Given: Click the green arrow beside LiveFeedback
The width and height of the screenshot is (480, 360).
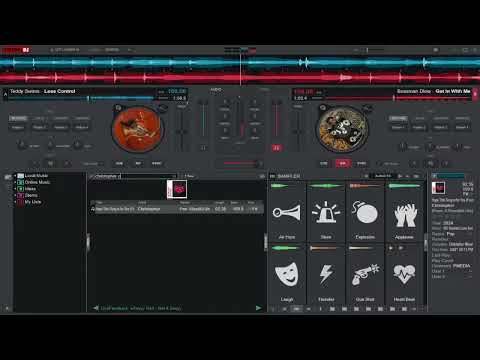Looking at the screenshot, I should [x=258, y=308].
